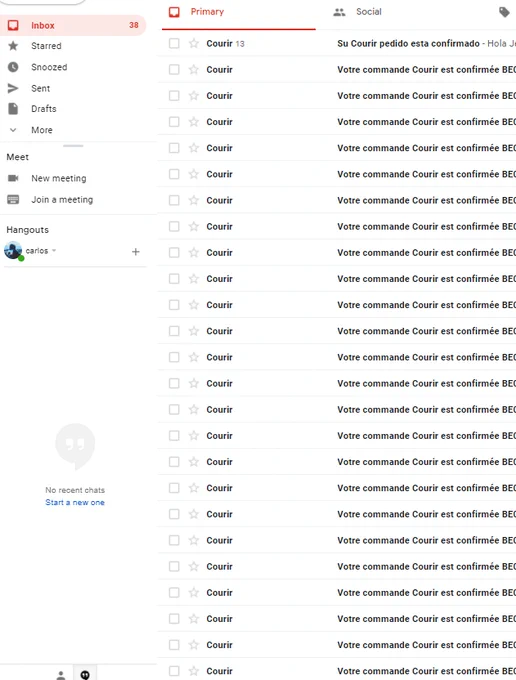Click the Start a new one link
516x680 pixels.
[x=75, y=502]
